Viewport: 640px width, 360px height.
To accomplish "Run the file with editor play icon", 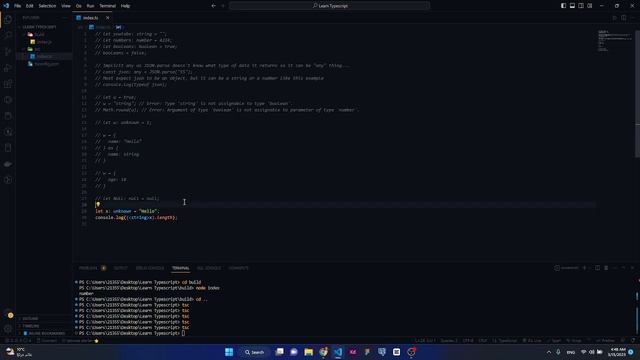I will click(x=615, y=18).
